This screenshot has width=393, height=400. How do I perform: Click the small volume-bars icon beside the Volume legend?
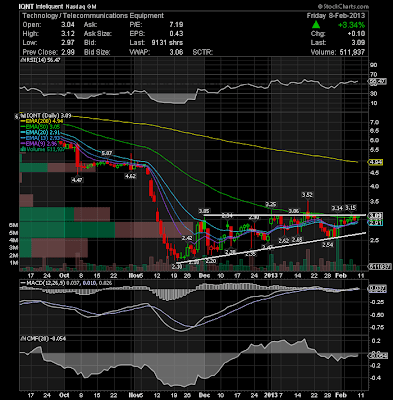coord(23,150)
